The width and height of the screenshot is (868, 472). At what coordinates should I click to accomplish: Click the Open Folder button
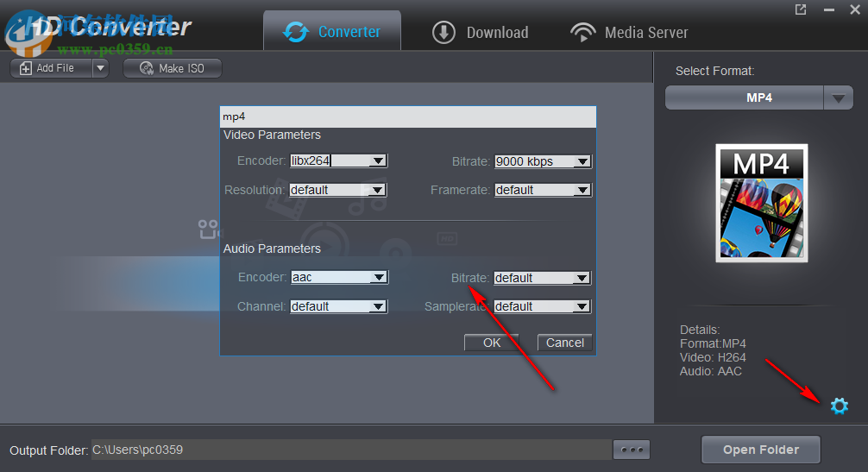pyautogui.click(x=761, y=450)
